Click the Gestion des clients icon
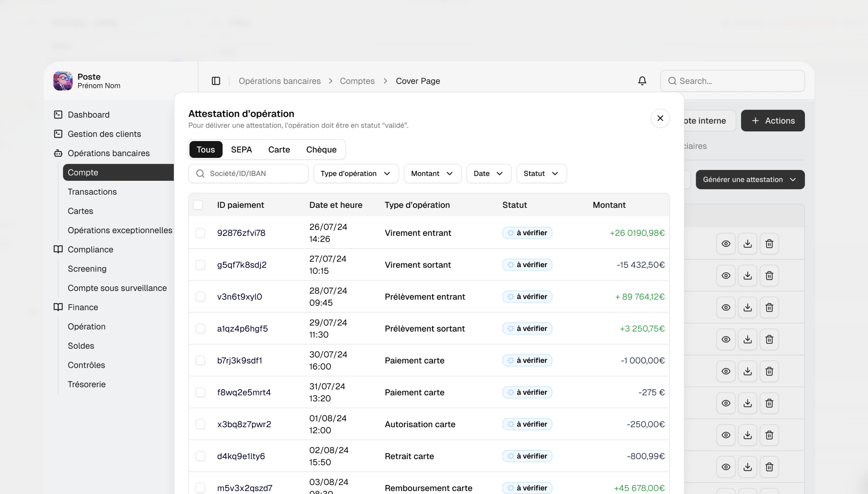868x494 pixels. [58, 134]
